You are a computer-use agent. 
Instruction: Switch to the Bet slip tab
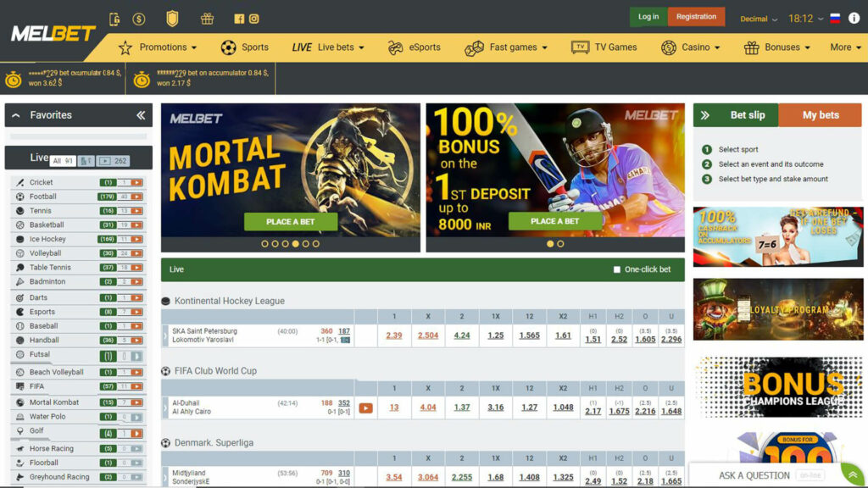736,115
